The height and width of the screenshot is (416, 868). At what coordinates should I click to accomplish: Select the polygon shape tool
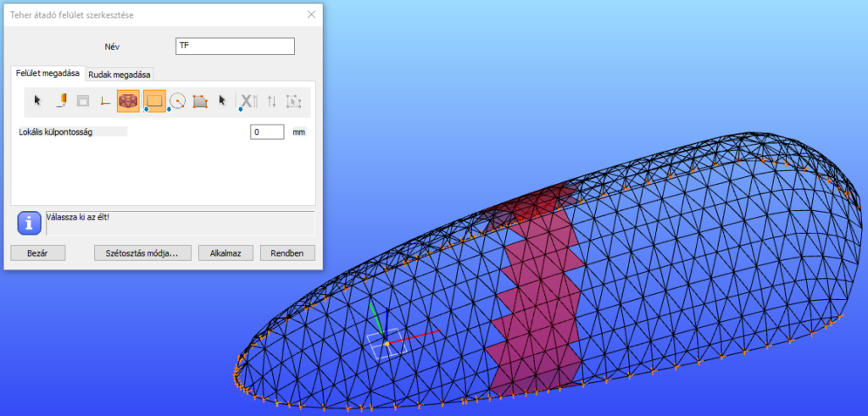click(x=200, y=101)
